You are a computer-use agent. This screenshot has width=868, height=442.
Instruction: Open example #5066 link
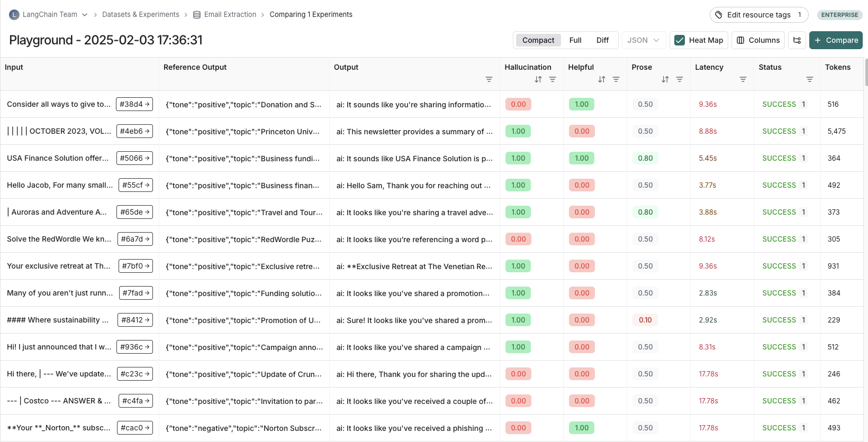coord(135,158)
